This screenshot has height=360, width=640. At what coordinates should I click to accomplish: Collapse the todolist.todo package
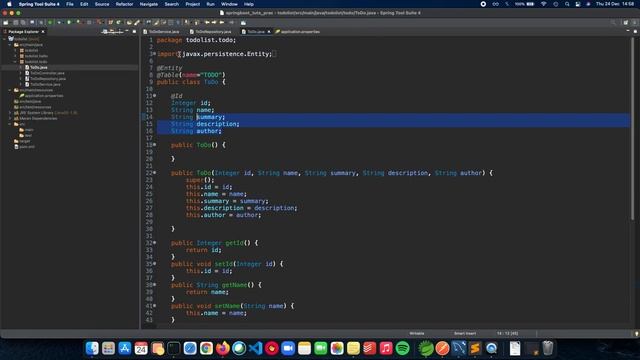tap(16, 62)
